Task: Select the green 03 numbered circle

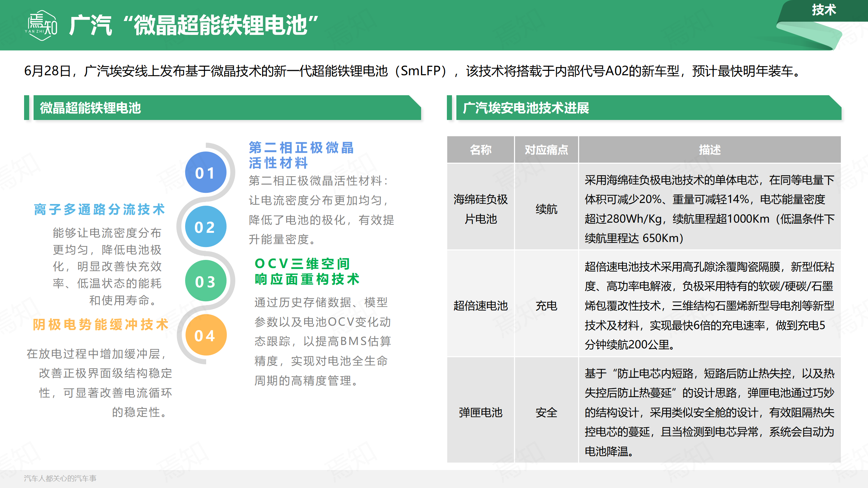Action: pos(205,281)
